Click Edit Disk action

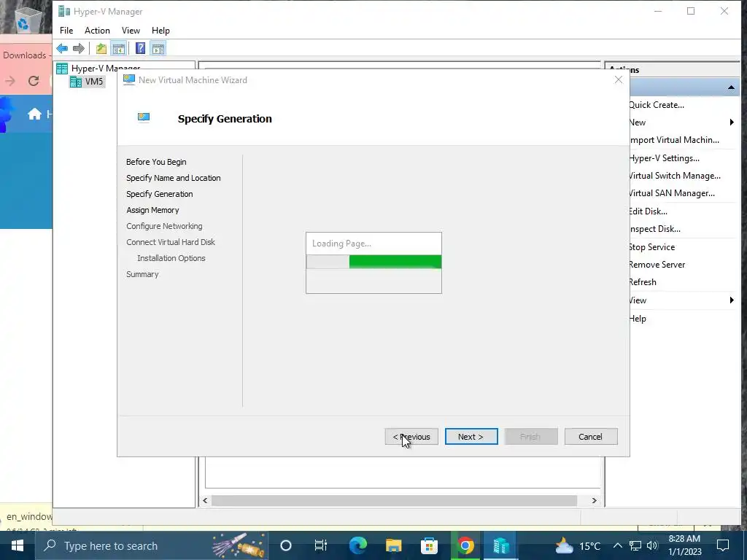point(648,211)
